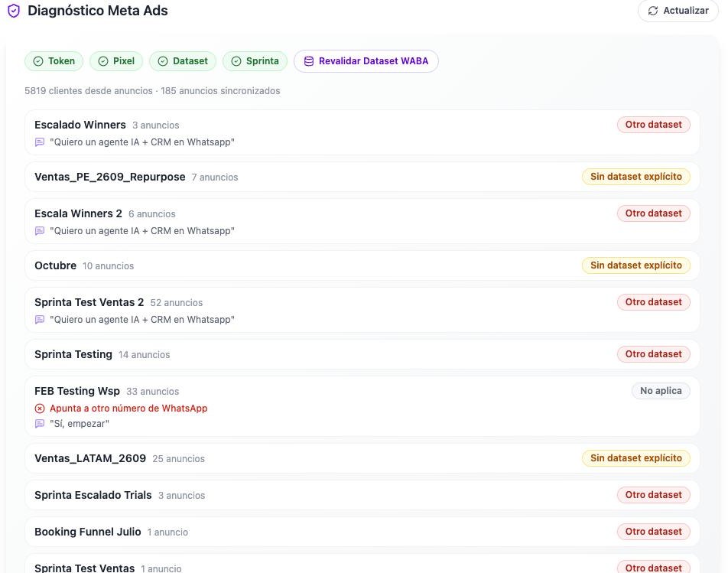Refresh diagnostics with Actualizar button
The width and height of the screenshot is (728, 573).
click(678, 11)
